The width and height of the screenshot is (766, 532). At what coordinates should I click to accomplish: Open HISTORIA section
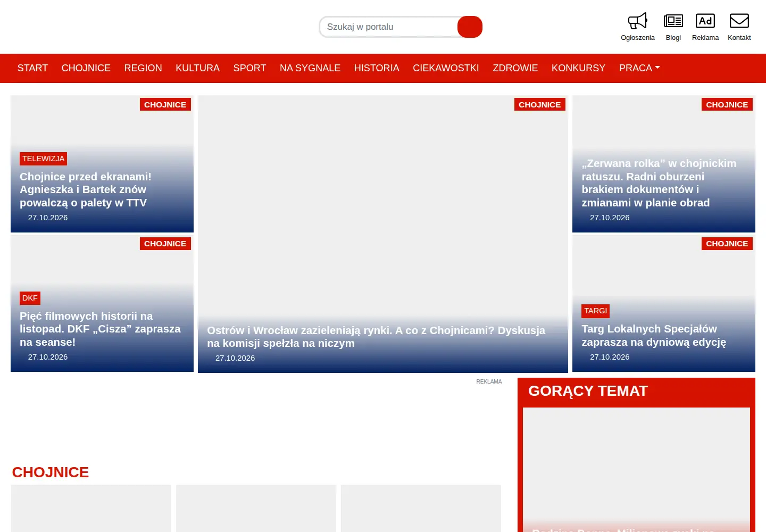(x=377, y=68)
